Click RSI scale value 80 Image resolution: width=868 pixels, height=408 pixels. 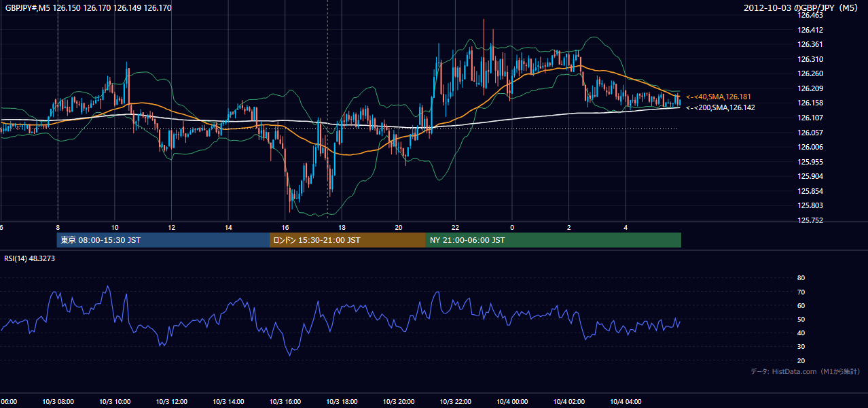(801, 278)
